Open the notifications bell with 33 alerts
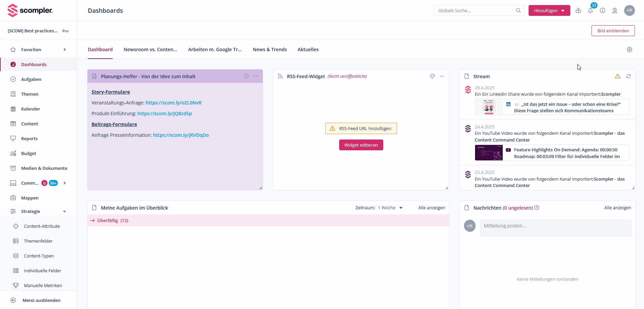Image resolution: width=644 pixels, height=309 pixels. click(590, 10)
